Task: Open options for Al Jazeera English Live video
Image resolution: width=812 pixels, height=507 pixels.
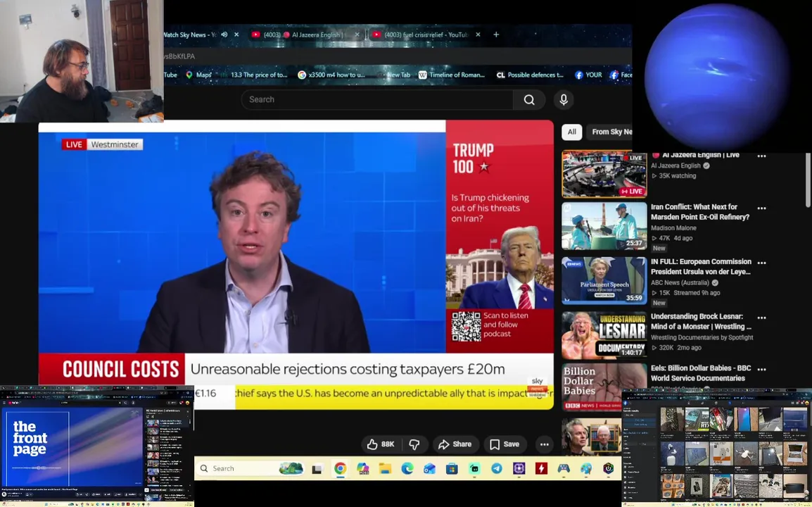Action: (761, 156)
